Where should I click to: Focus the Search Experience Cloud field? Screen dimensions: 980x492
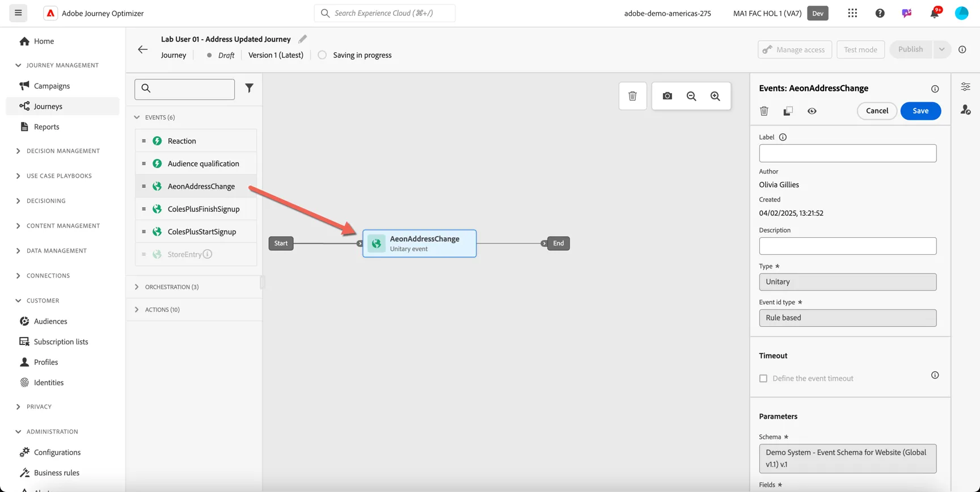[385, 13]
